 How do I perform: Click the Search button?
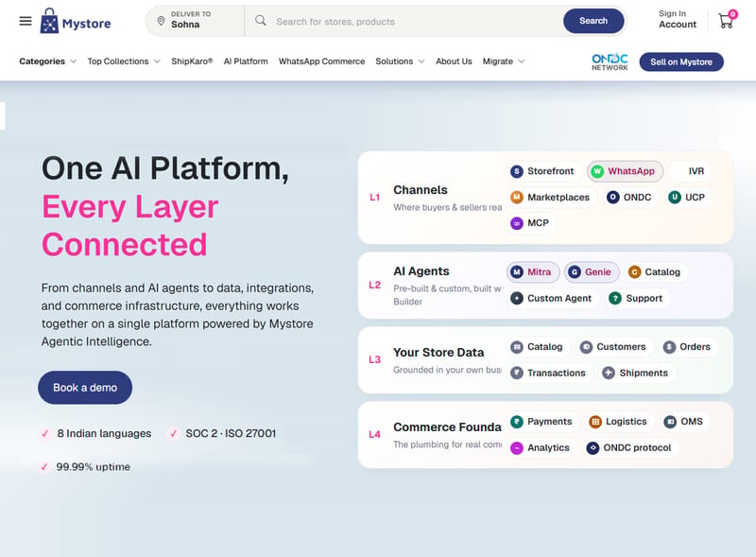pos(593,21)
